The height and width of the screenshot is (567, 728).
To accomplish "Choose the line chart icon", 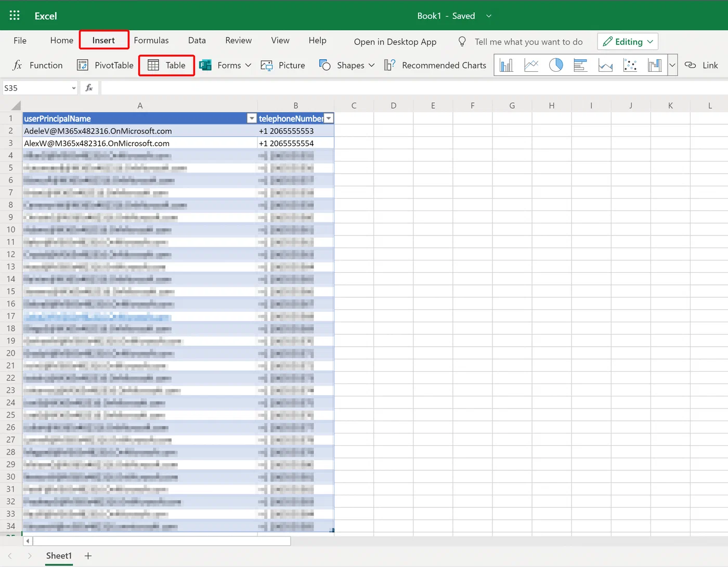I will point(531,65).
